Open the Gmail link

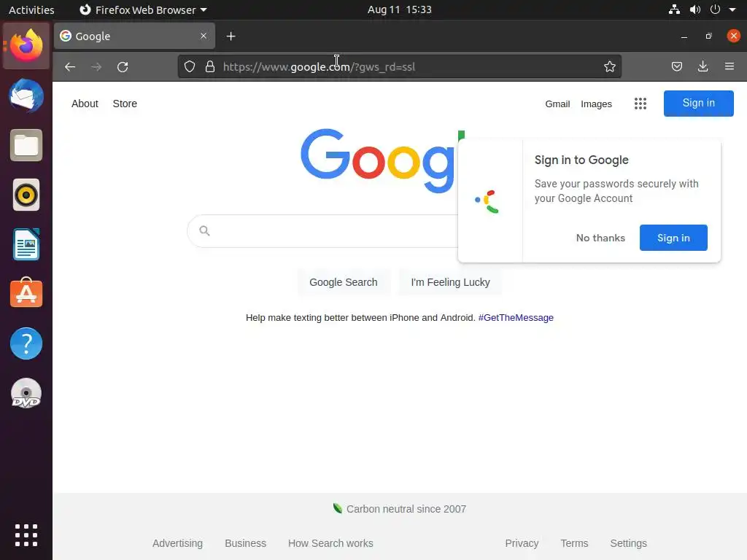[x=557, y=104]
